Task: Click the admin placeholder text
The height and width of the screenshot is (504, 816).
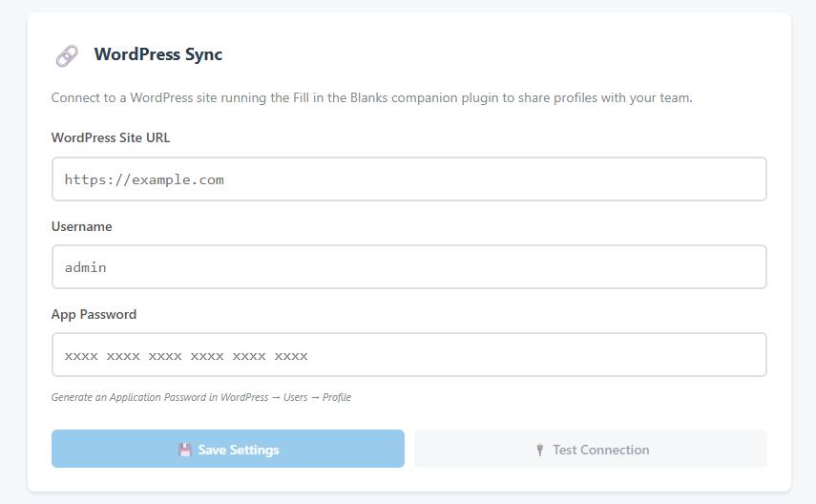Action: coord(85,267)
